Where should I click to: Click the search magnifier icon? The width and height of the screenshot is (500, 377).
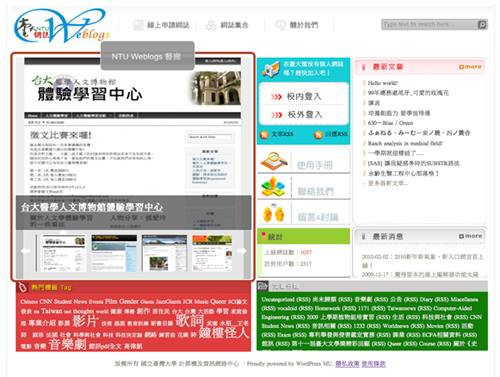tap(482, 25)
